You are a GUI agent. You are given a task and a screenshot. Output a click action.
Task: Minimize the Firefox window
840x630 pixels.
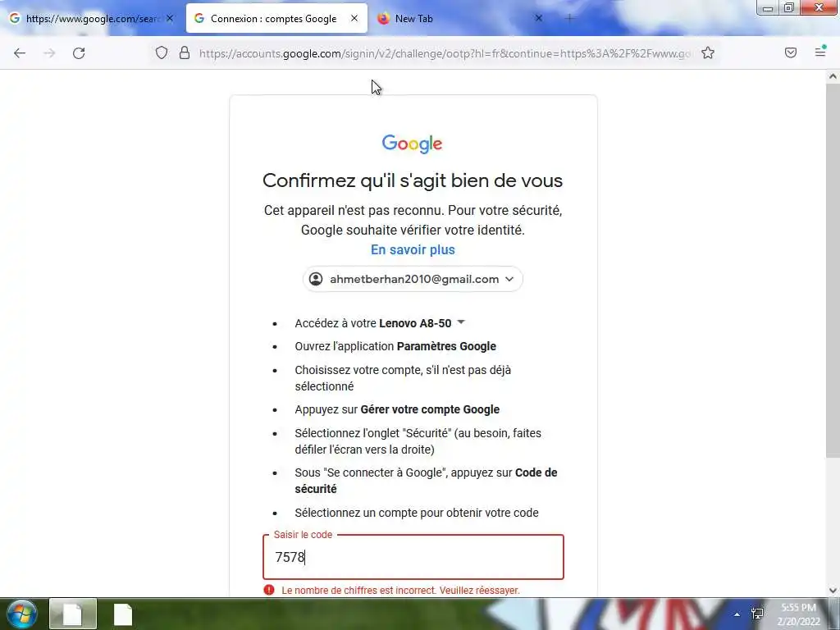tap(768, 8)
